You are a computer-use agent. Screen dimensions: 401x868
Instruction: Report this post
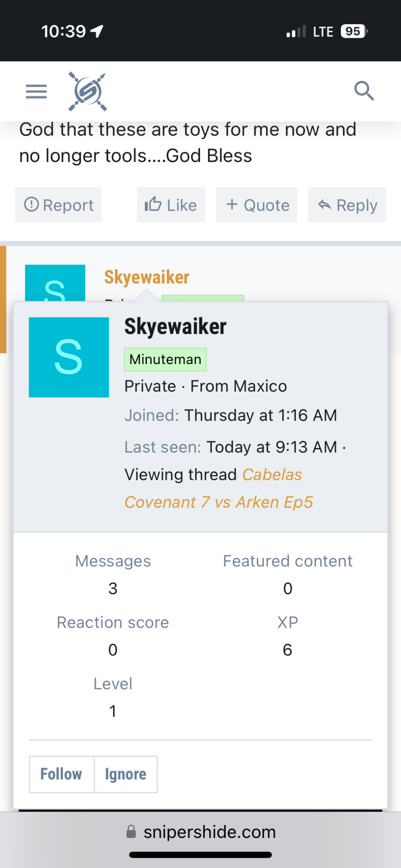[x=58, y=205]
